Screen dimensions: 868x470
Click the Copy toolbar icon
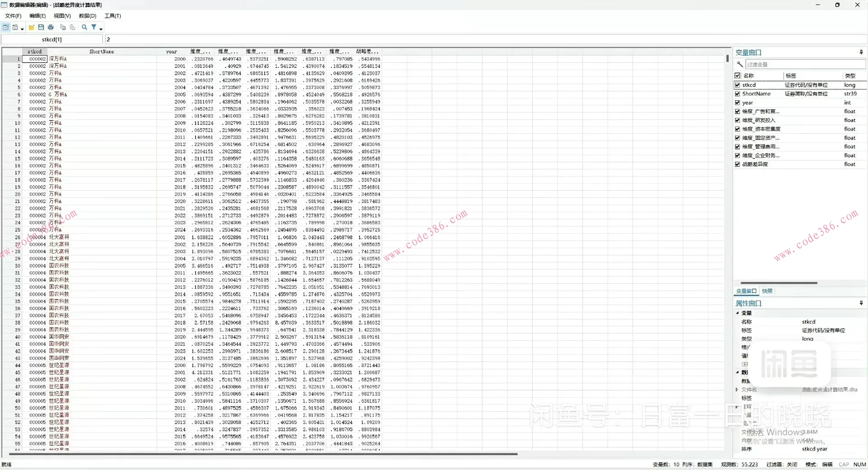(x=63, y=27)
